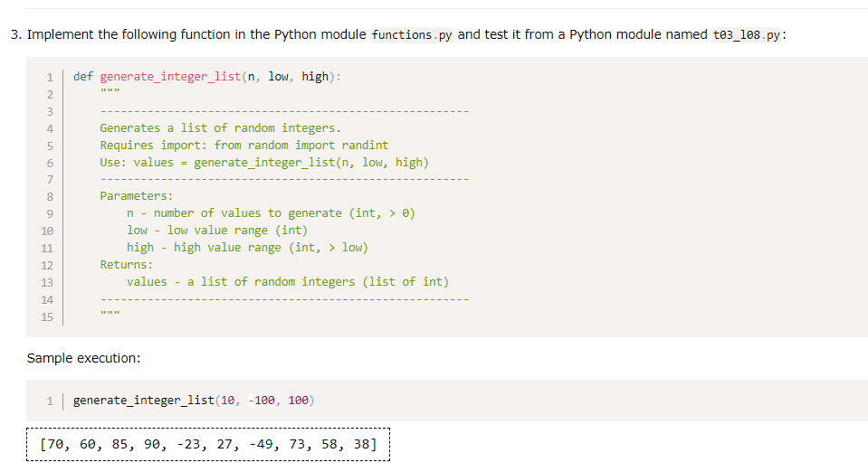This screenshot has height=472, width=868.
Task: Click the t03_l08.py module name
Action: (746, 35)
